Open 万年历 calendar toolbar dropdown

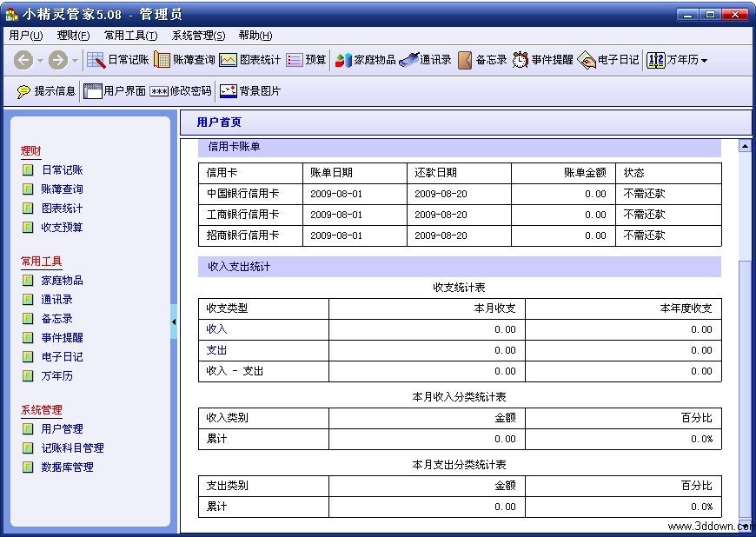(677, 60)
